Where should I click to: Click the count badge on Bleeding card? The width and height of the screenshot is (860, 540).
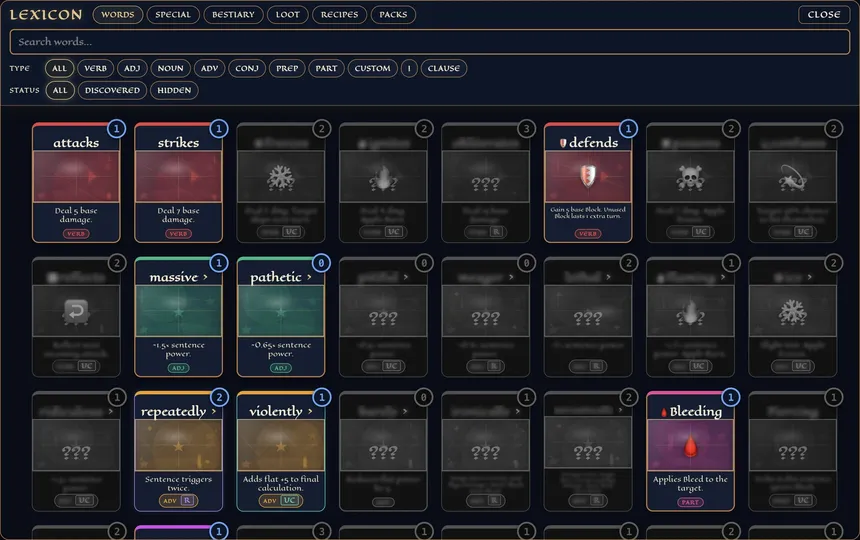pos(731,397)
